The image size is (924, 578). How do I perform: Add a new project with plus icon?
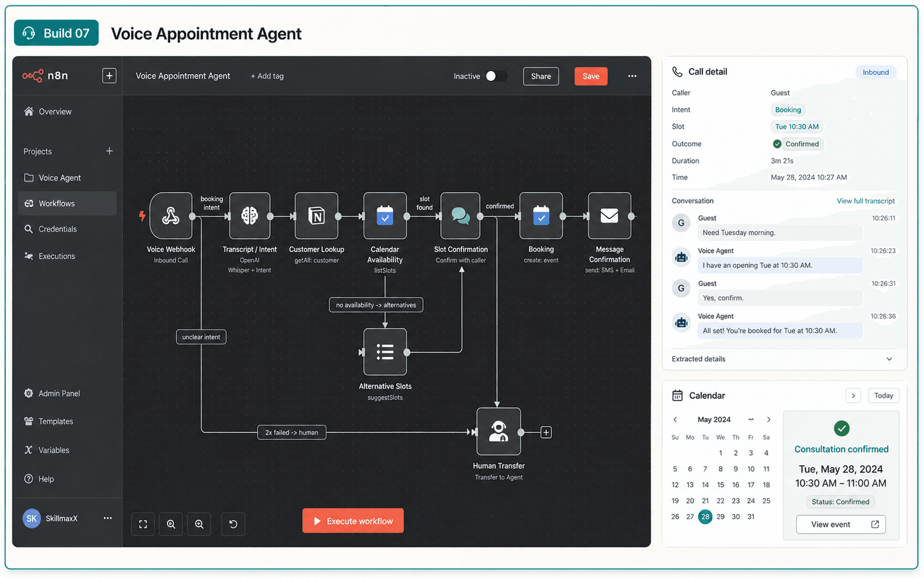pyautogui.click(x=109, y=151)
